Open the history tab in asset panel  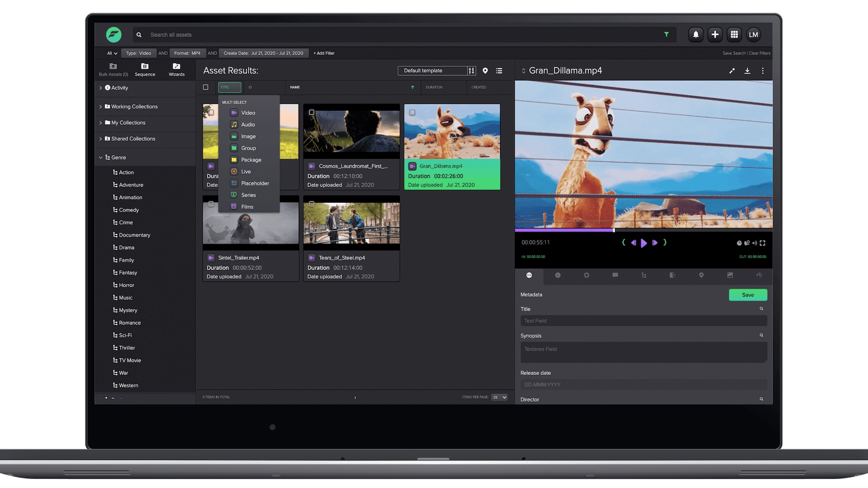point(759,275)
